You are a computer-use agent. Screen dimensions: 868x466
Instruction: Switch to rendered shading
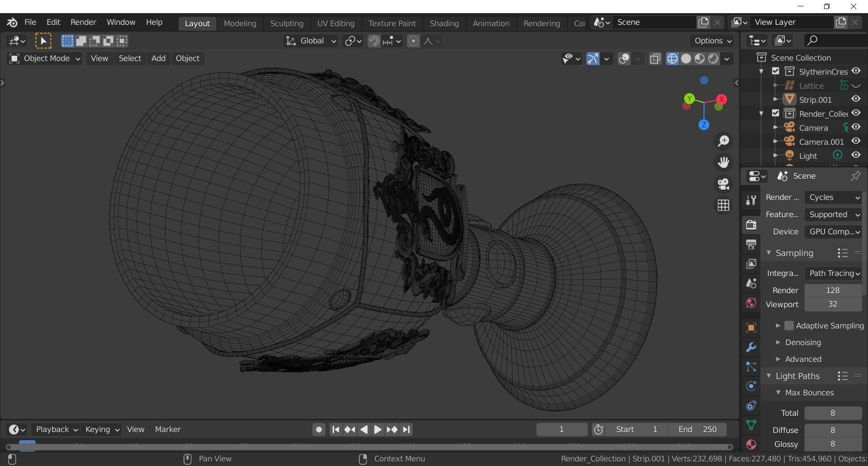713,59
